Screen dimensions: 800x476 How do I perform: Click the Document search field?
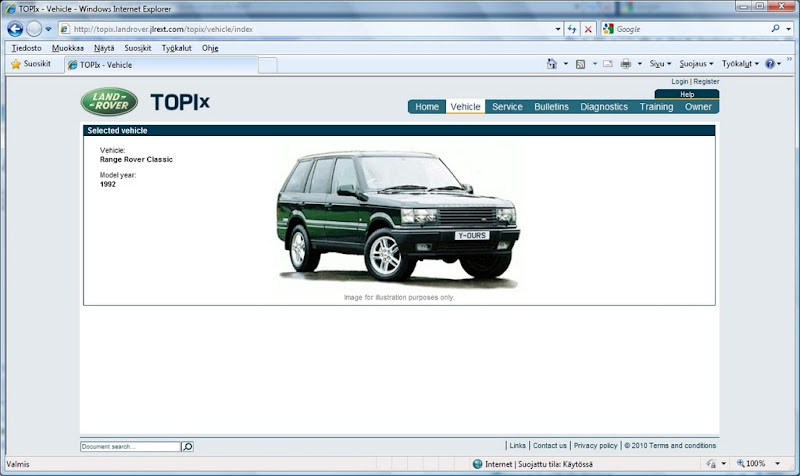point(131,446)
